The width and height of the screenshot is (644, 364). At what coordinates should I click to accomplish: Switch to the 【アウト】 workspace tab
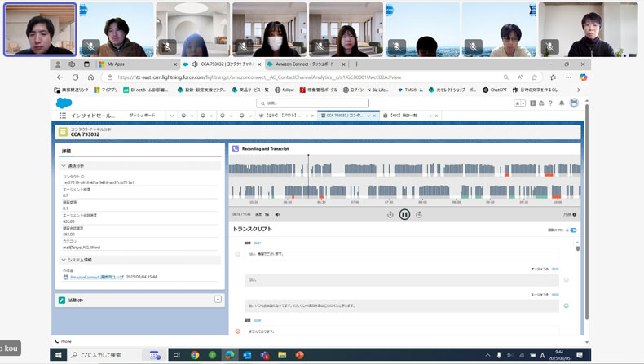point(281,116)
